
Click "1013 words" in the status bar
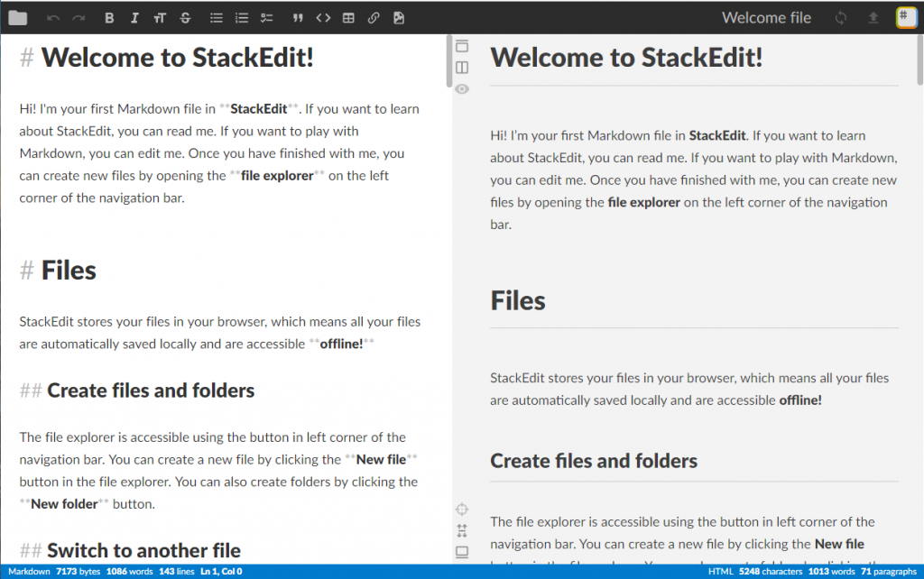tap(831, 572)
